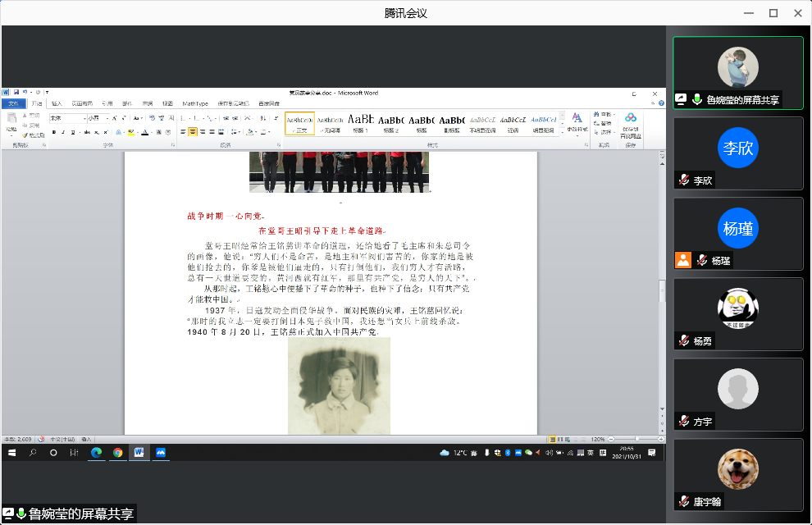Screen dimensions: 812x525
Task: Open the font name dropdown
Action: [x=84, y=118]
